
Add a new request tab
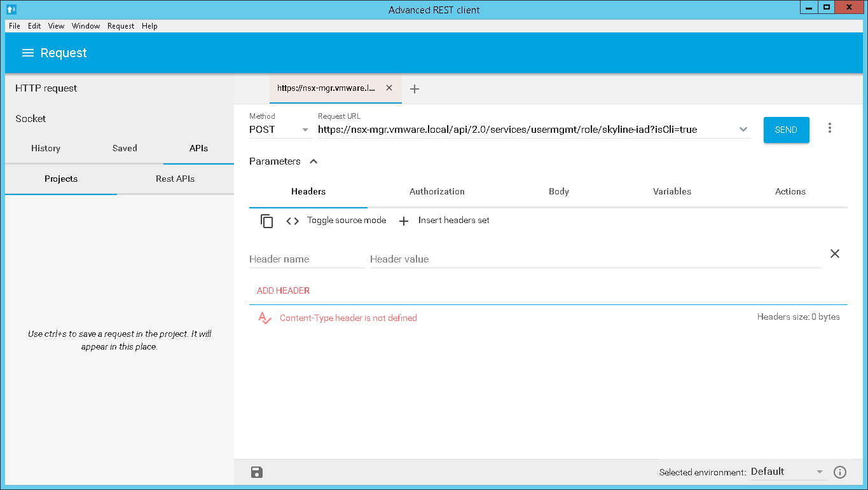[415, 89]
